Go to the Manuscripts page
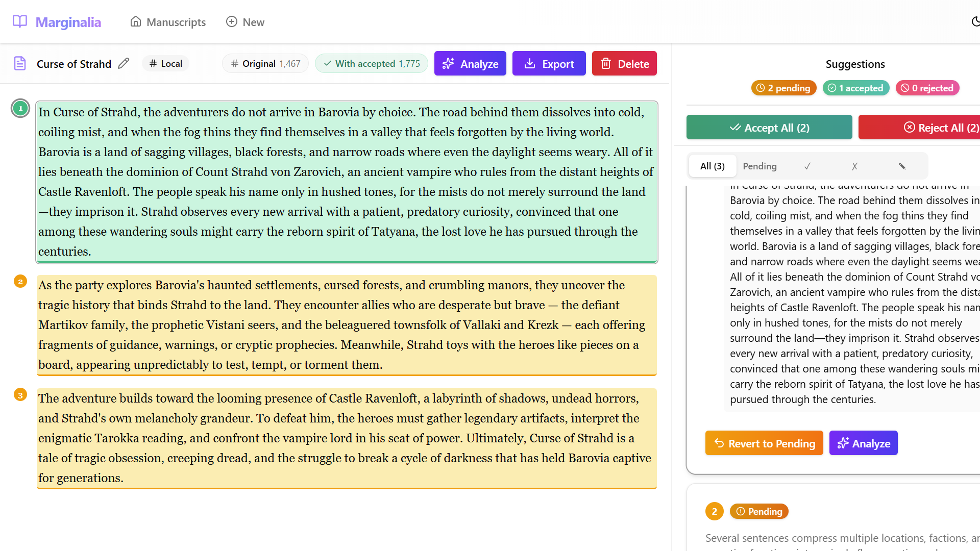 (x=168, y=22)
